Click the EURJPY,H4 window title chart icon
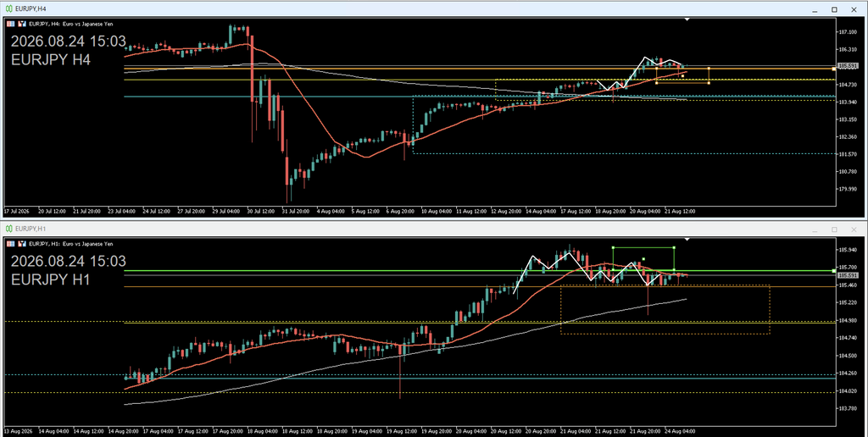 coord(9,9)
